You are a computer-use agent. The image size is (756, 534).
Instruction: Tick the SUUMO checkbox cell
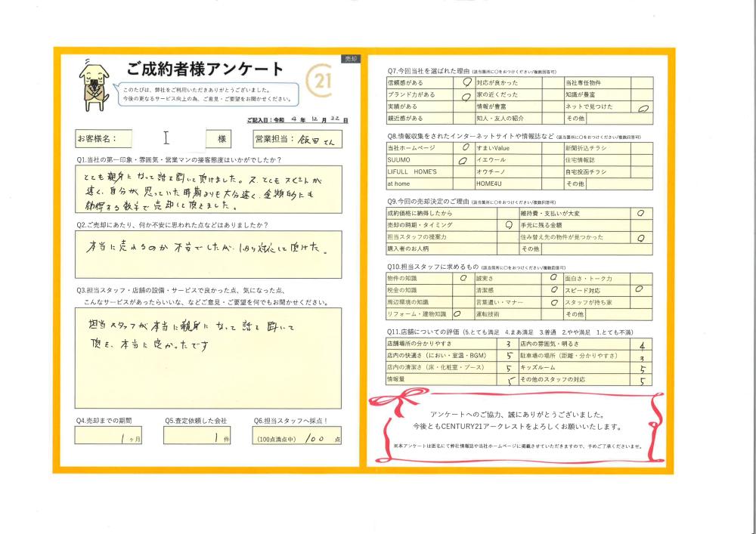463,160
